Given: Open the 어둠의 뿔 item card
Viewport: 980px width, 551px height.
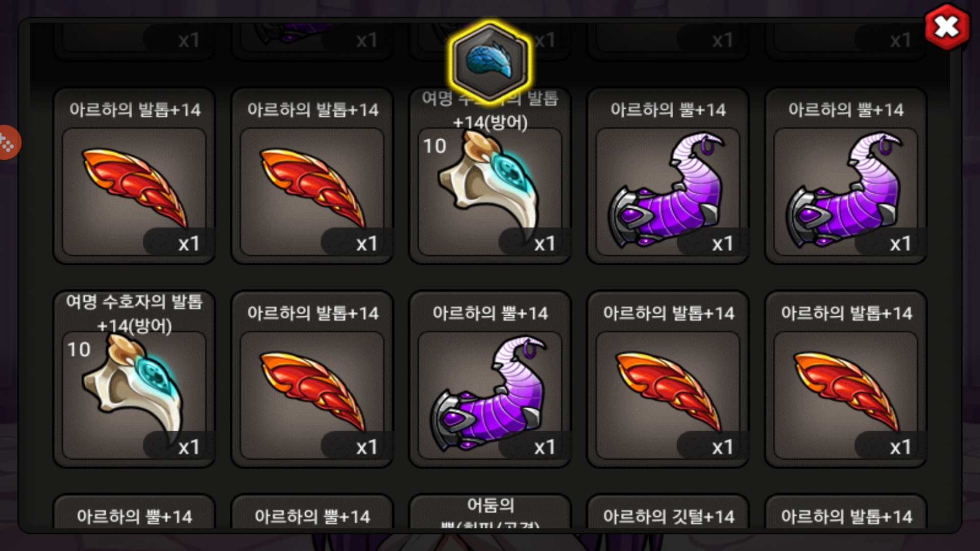Looking at the screenshot, I should (490, 512).
